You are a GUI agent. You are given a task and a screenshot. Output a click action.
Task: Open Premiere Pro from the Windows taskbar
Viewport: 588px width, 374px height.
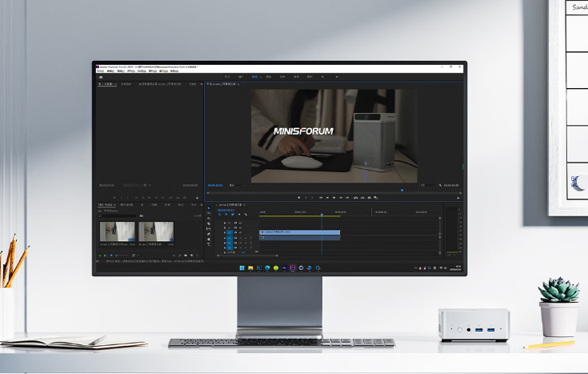coord(293,267)
